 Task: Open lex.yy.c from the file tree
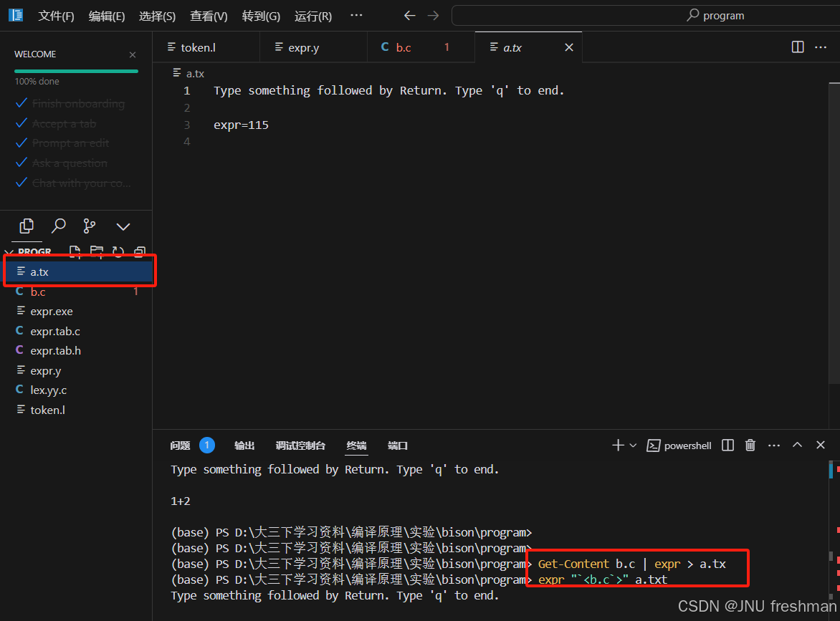76,390
